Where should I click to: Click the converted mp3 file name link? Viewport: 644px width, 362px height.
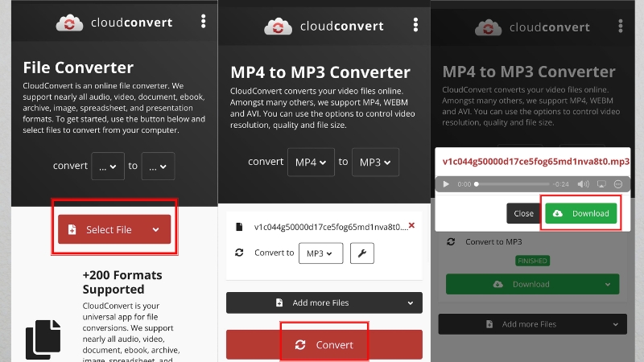click(x=536, y=162)
